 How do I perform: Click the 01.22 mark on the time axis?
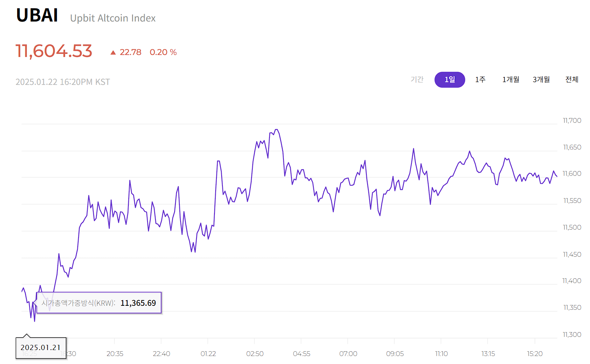click(x=208, y=354)
